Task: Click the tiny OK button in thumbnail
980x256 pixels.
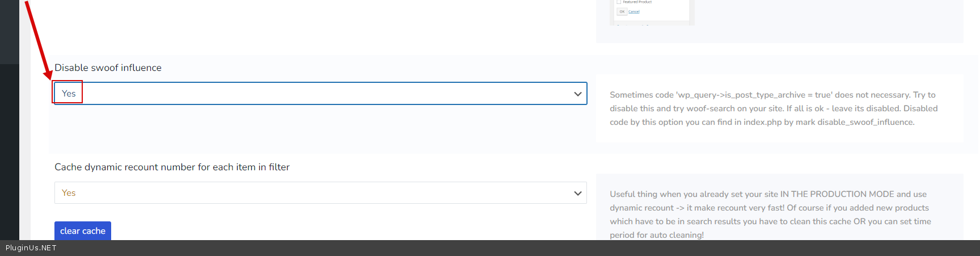Action: point(622,11)
